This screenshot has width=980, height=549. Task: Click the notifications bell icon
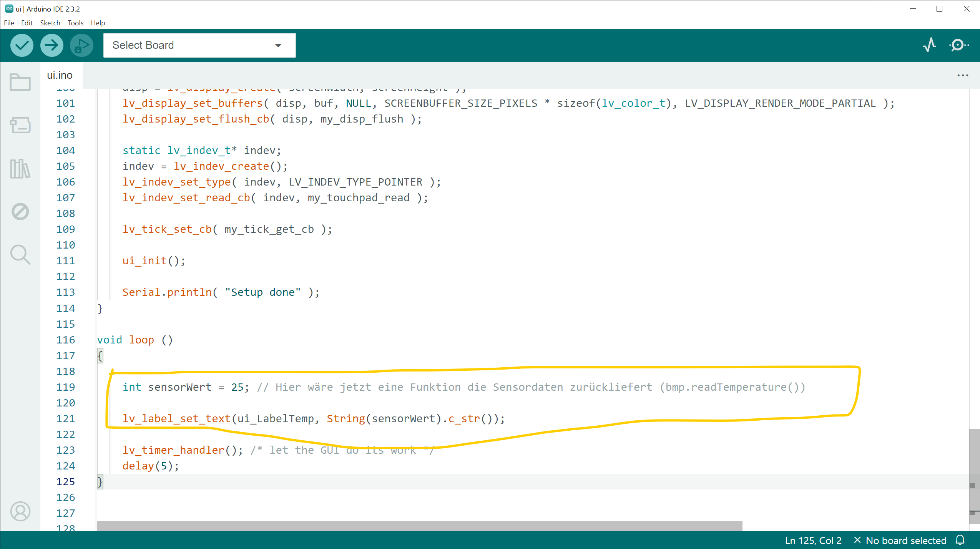960,540
